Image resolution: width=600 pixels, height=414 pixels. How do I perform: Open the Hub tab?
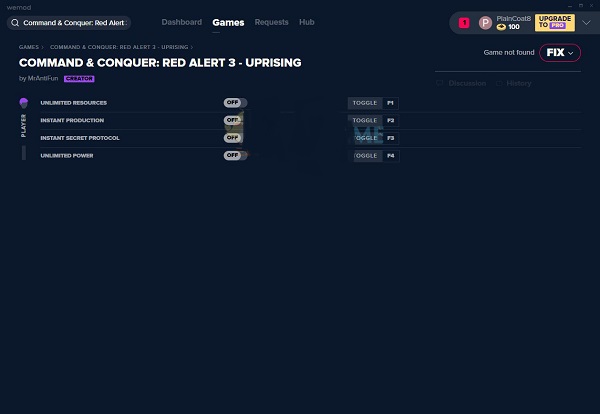point(307,22)
